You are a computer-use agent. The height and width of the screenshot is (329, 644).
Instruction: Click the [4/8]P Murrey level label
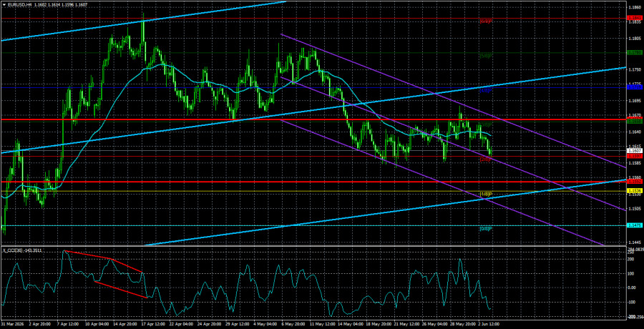[x=485, y=90]
